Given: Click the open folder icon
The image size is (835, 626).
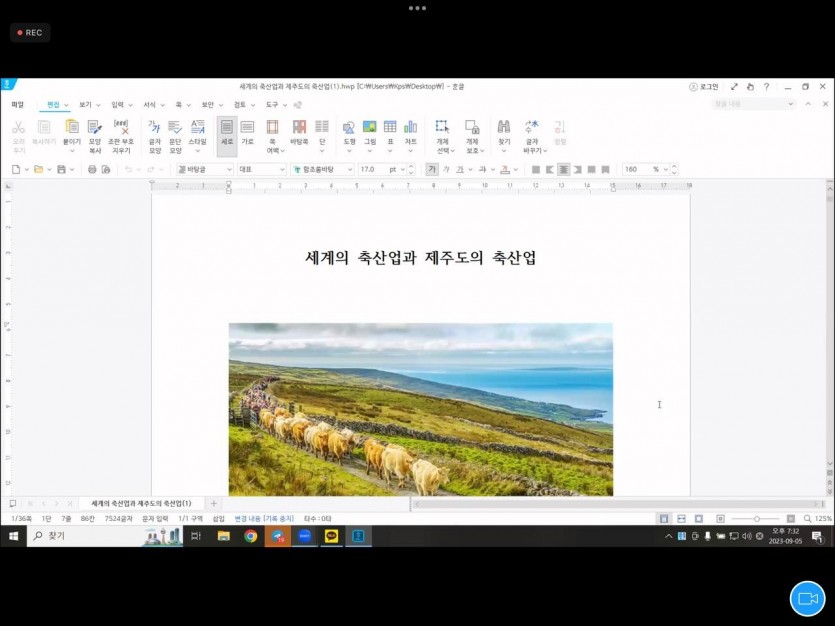Looking at the screenshot, I should point(38,169).
